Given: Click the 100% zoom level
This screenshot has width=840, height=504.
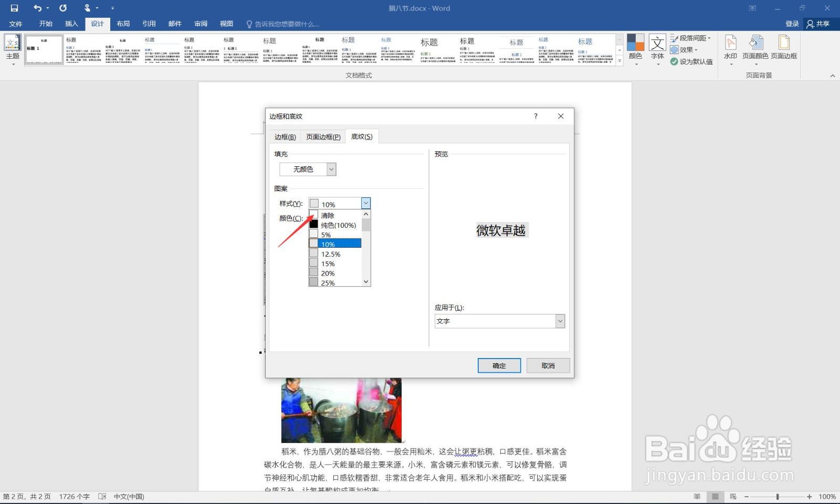Looking at the screenshot, I should (827, 496).
